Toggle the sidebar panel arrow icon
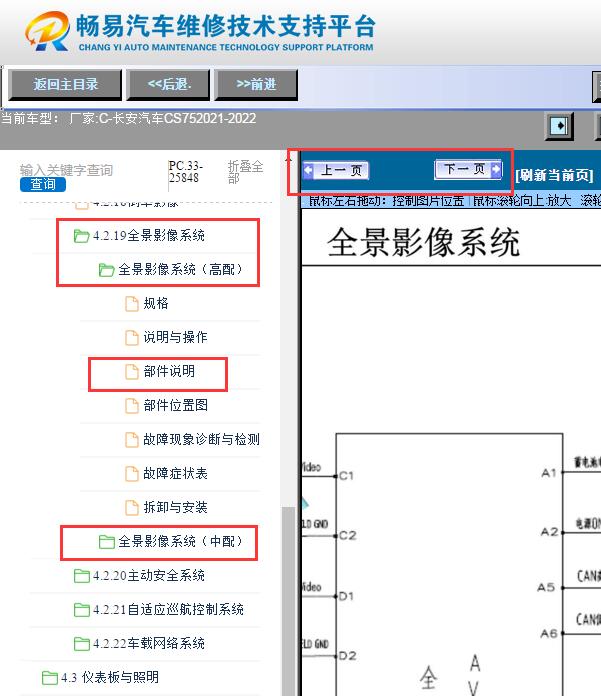601x696 pixels. (x=559, y=126)
